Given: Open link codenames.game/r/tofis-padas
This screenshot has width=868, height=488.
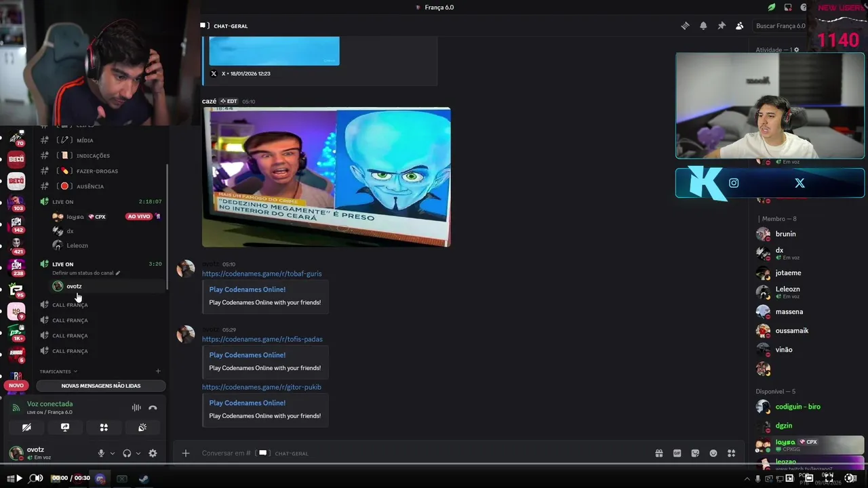Looking at the screenshot, I should tap(262, 339).
